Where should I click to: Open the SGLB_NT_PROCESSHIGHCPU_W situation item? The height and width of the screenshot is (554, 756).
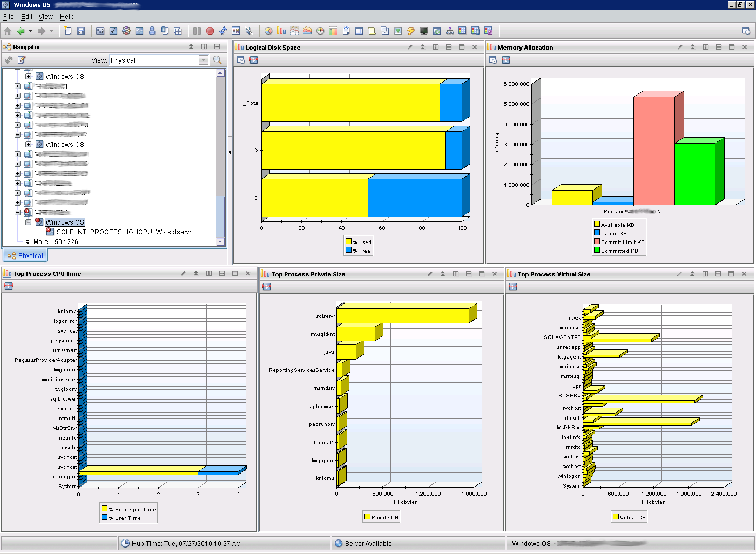click(124, 232)
